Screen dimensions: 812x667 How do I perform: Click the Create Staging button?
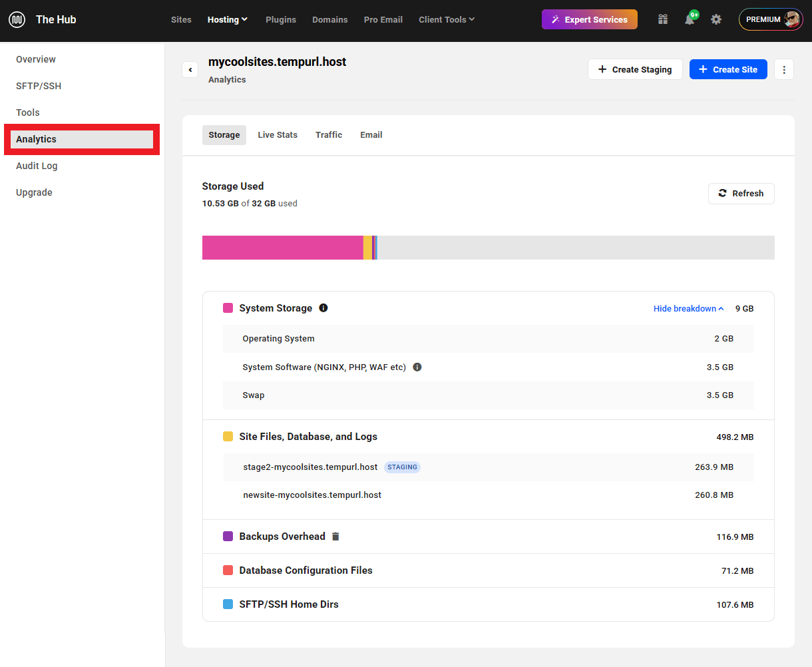pos(635,69)
